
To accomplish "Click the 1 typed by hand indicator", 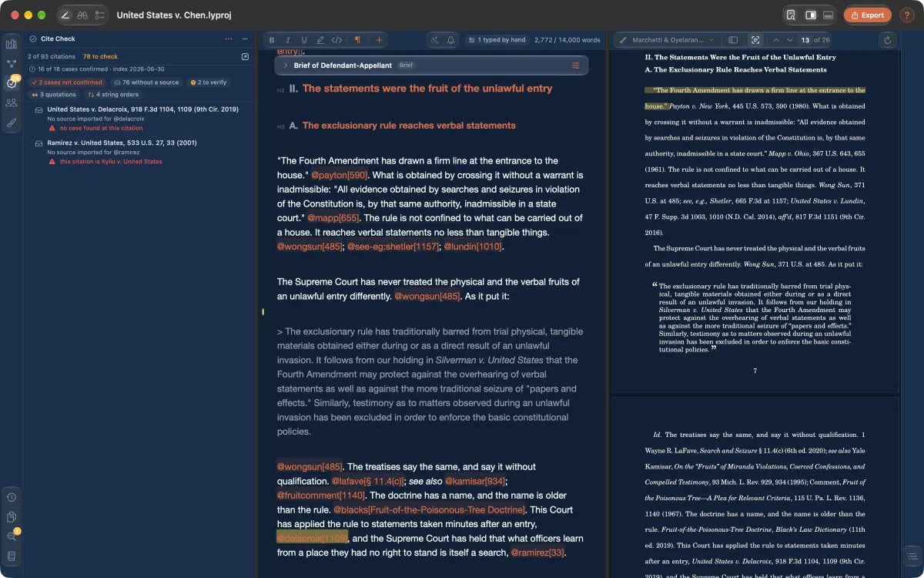I will 497,39.
